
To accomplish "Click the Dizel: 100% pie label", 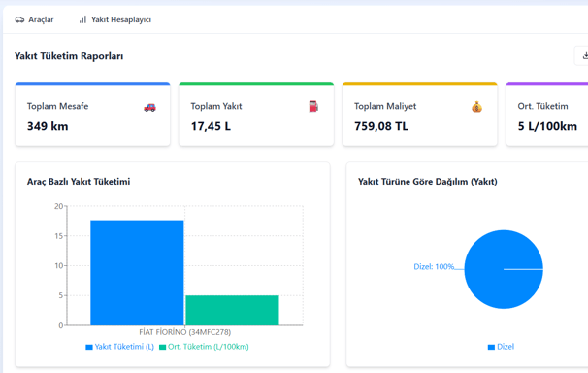I will [x=434, y=267].
